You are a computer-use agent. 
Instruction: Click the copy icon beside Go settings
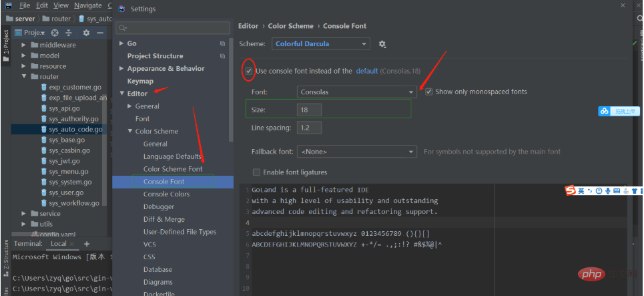(x=222, y=43)
